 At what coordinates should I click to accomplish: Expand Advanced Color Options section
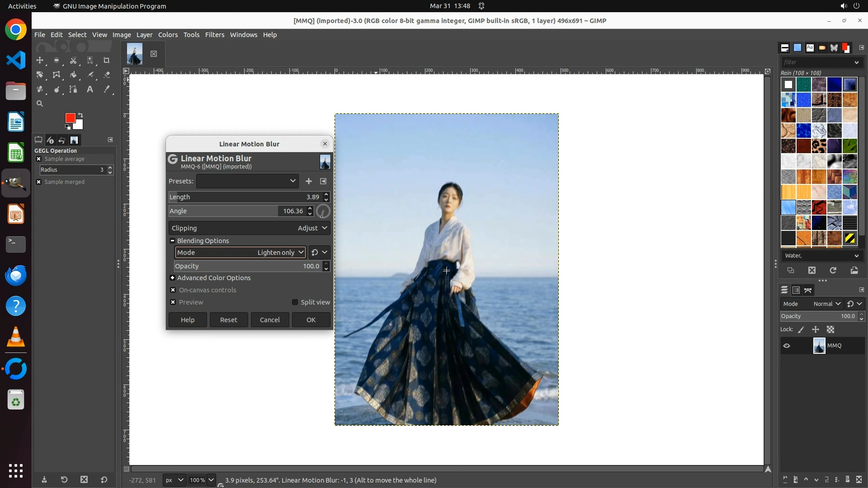pyautogui.click(x=173, y=278)
